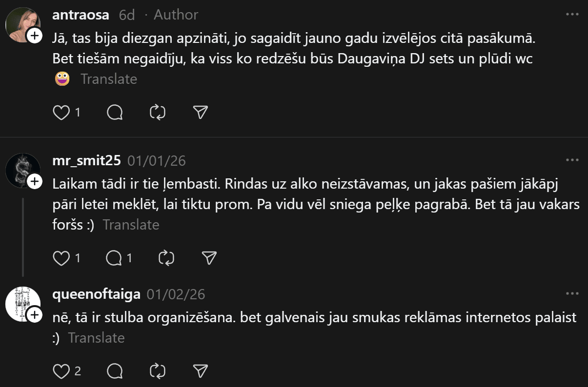Screen dimensions: 588x387
Task: Open more options menu on antraosa's post
Action: pos(572,15)
